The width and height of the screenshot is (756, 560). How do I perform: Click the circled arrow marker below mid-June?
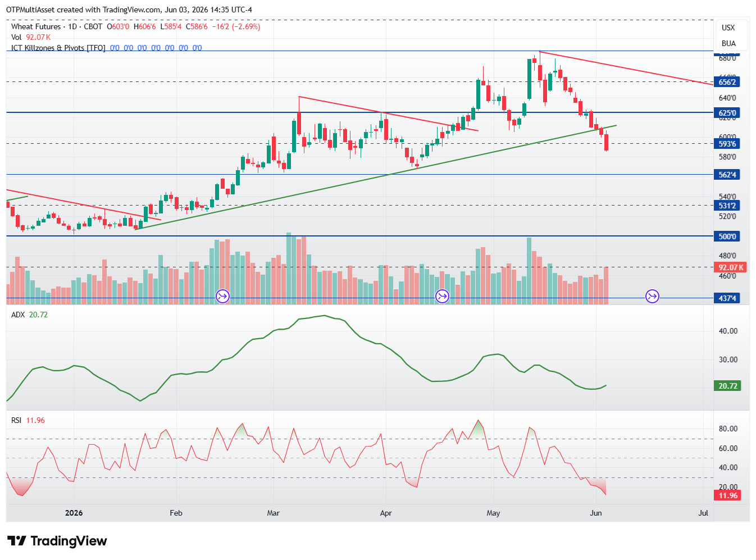pos(652,296)
